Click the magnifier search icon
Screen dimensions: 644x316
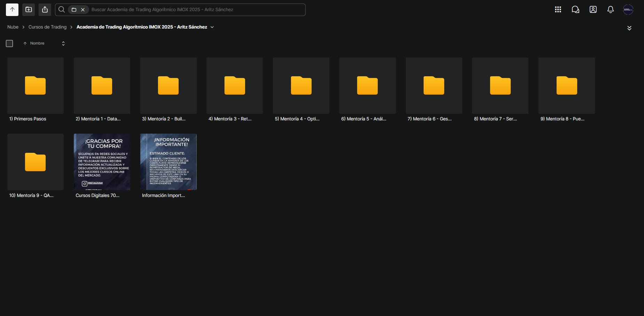(62, 10)
